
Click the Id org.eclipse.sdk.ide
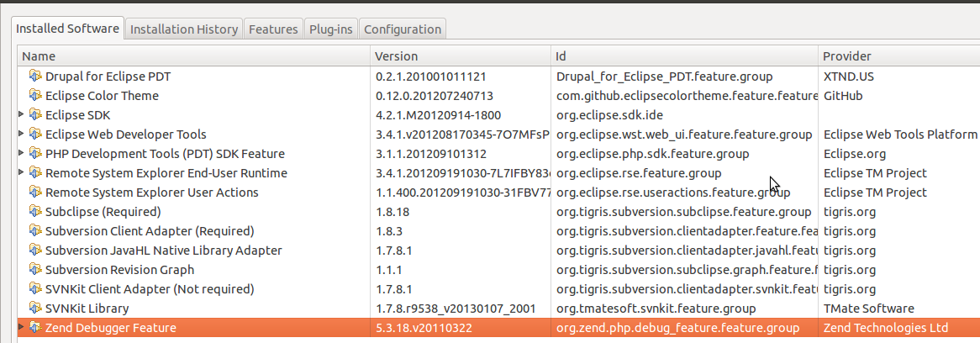(609, 115)
